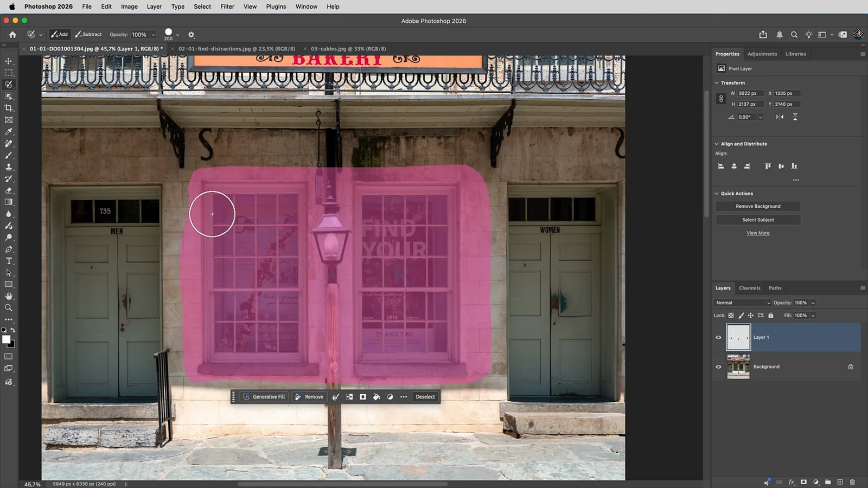Select the Crop tool
This screenshot has width=868, height=488.
coord(9,108)
